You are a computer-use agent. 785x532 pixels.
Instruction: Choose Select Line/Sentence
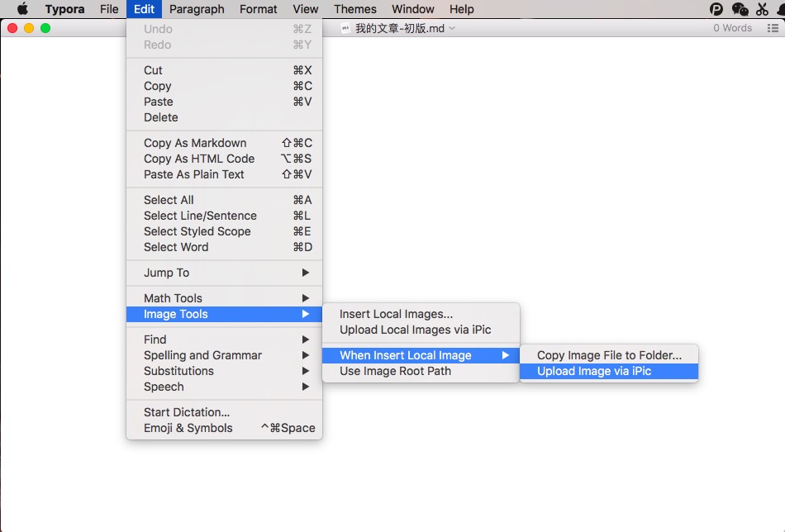(x=224, y=216)
